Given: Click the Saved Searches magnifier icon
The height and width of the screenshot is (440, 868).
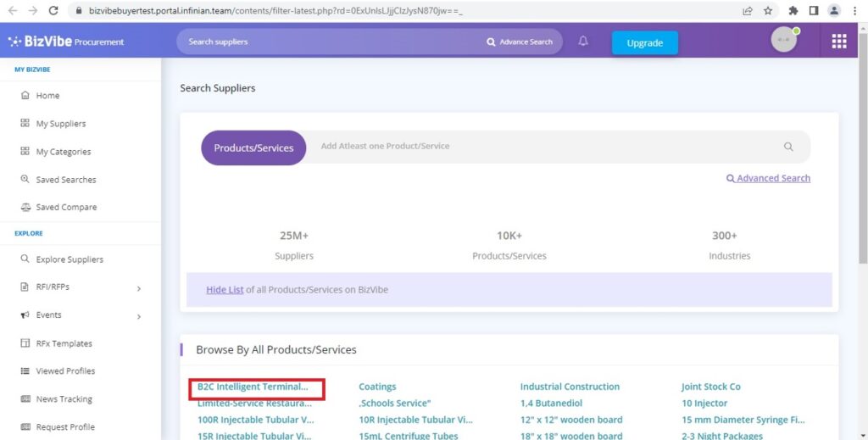Looking at the screenshot, I should point(25,180).
